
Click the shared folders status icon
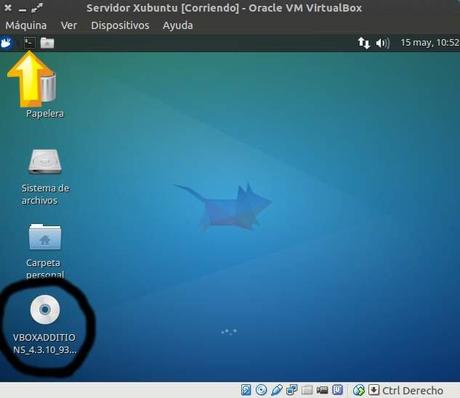point(307,390)
